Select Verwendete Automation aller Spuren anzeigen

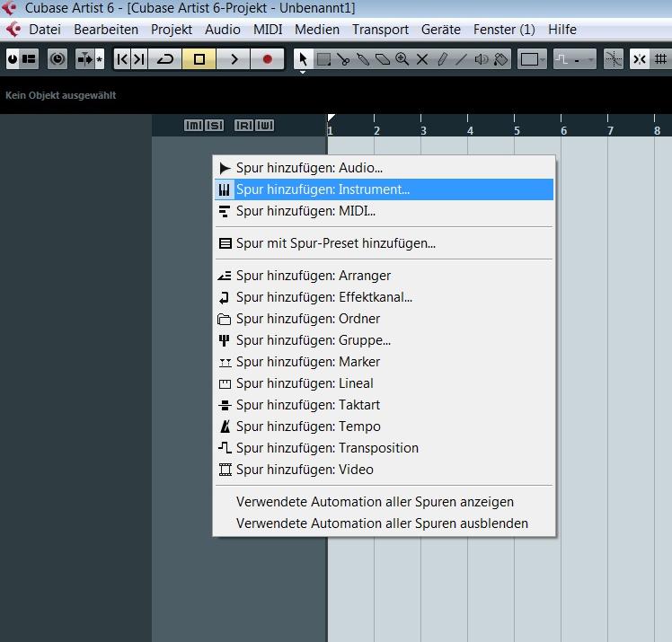coord(384,502)
